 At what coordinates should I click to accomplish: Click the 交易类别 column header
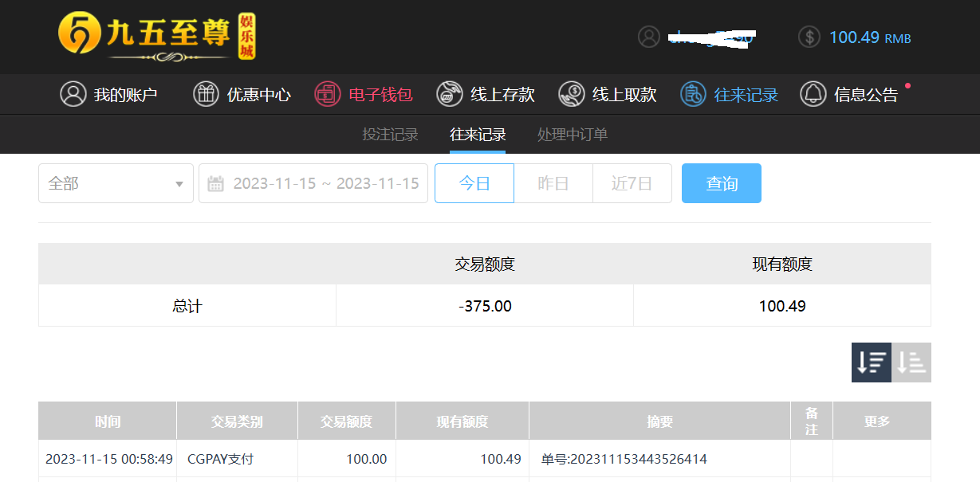tap(237, 421)
